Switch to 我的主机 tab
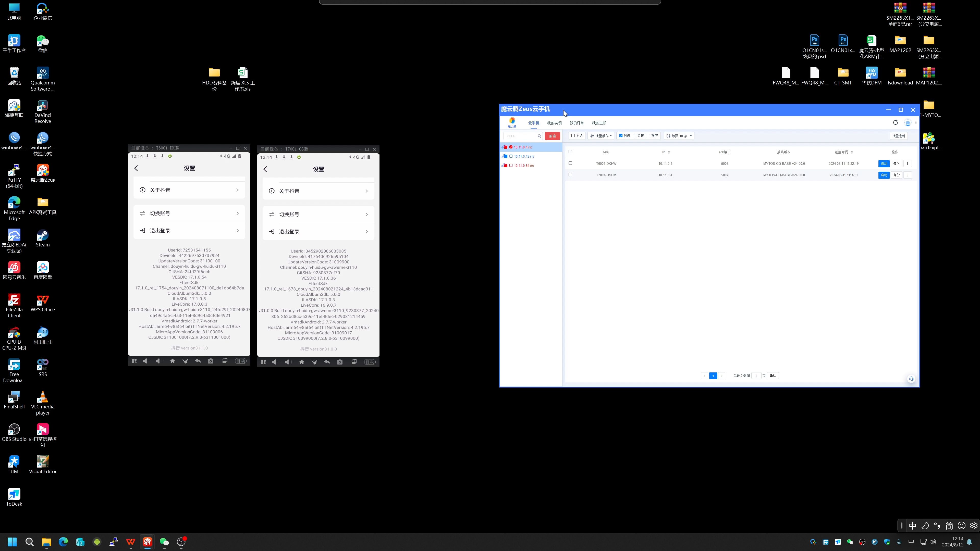 point(599,123)
